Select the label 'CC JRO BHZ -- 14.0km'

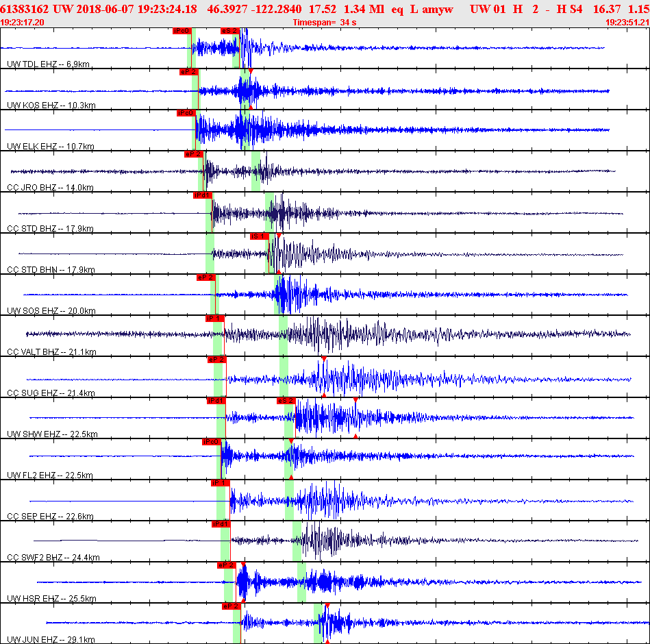pyautogui.click(x=50, y=188)
